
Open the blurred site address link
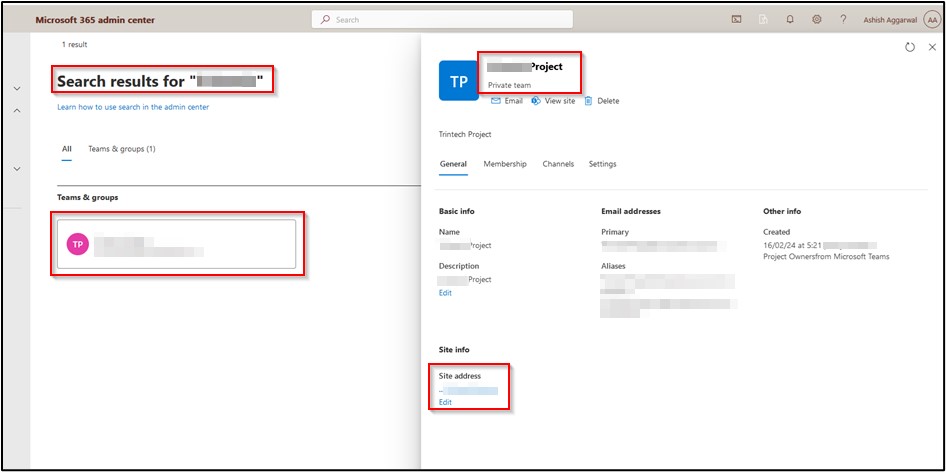click(469, 391)
